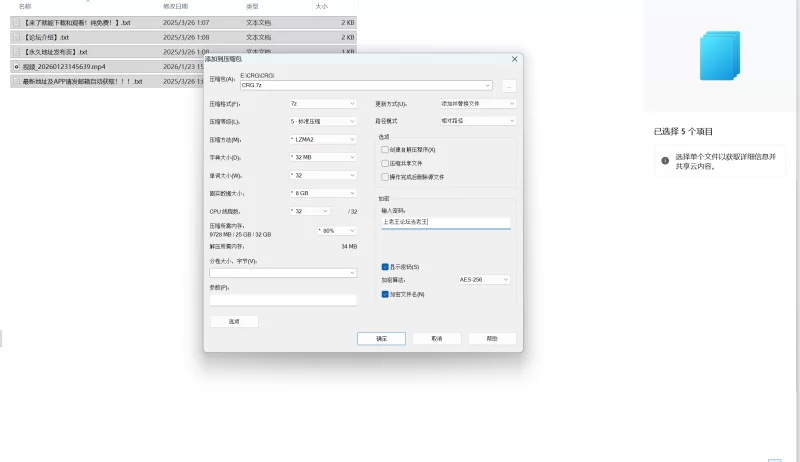Screen dimensions: 800x462
Task: Check 操作完成后删除源文件 option
Action: 385,176
